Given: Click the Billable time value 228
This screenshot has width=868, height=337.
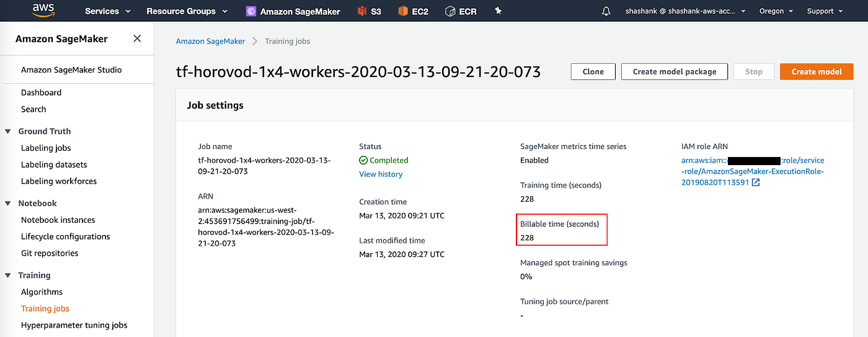Looking at the screenshot, I should coord(527,238).
